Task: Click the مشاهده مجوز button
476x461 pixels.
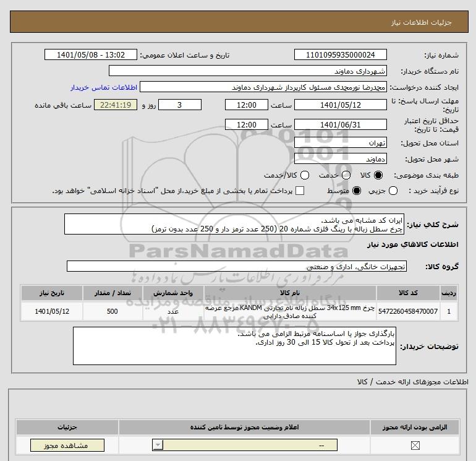Action: (67, 446)
